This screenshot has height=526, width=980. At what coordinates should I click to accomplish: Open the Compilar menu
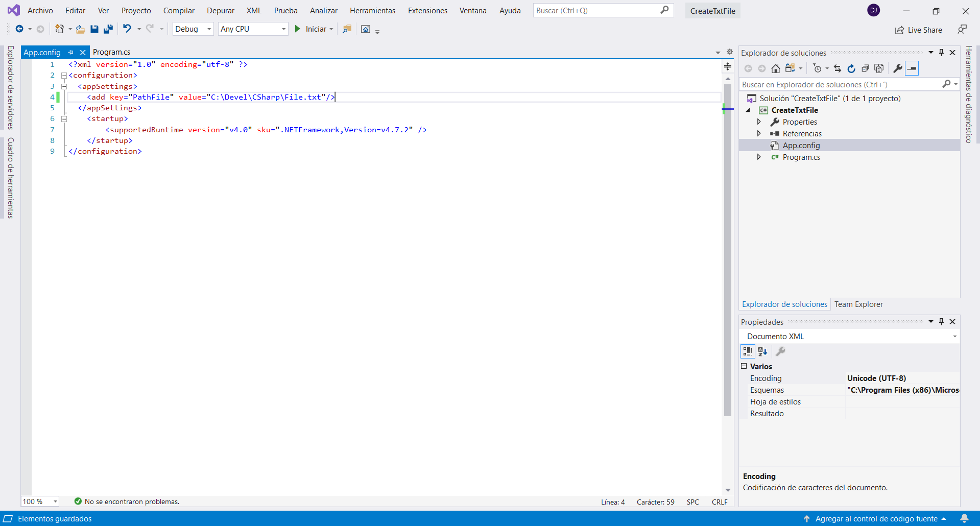(179, 11)
